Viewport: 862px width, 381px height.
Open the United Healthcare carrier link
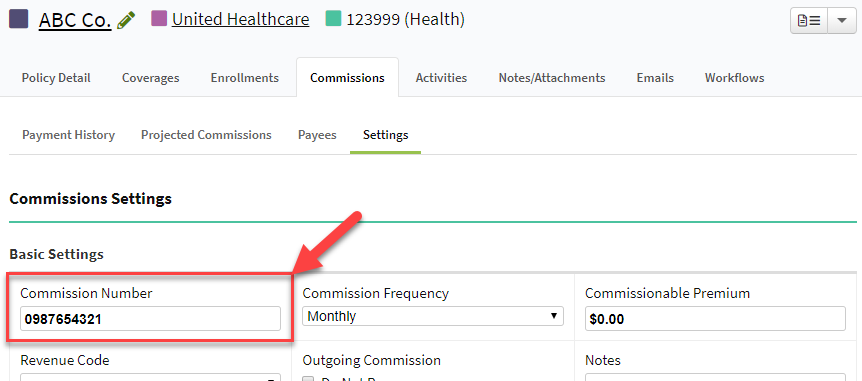click(240, 20)
